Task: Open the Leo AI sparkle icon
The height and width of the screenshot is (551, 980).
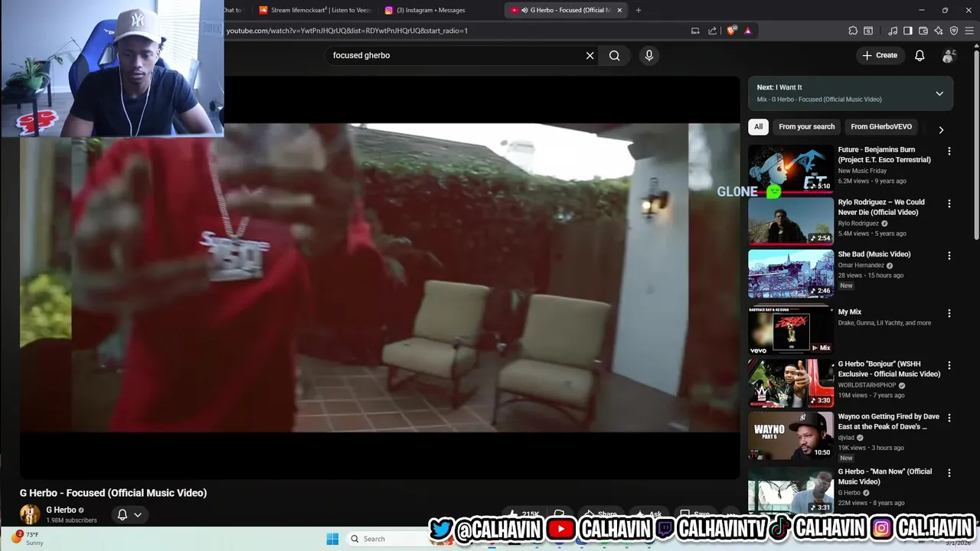Action: (939, 31)
